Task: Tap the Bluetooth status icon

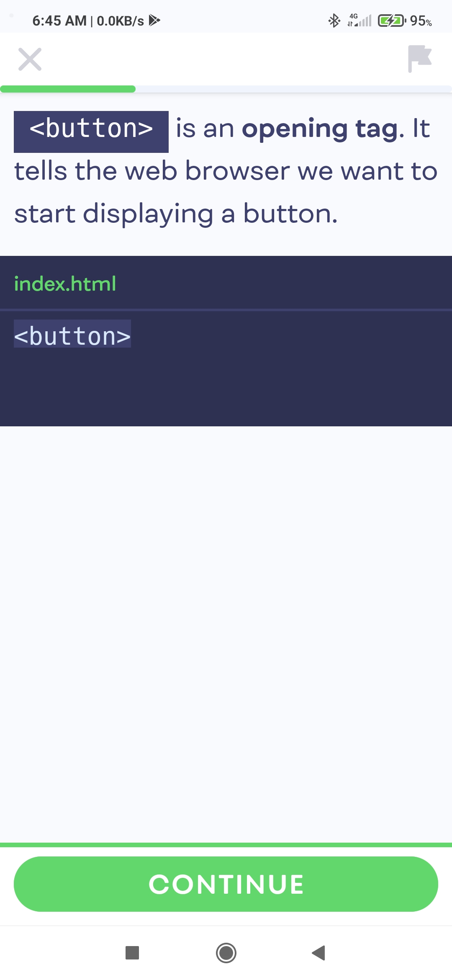Action: 334,21
